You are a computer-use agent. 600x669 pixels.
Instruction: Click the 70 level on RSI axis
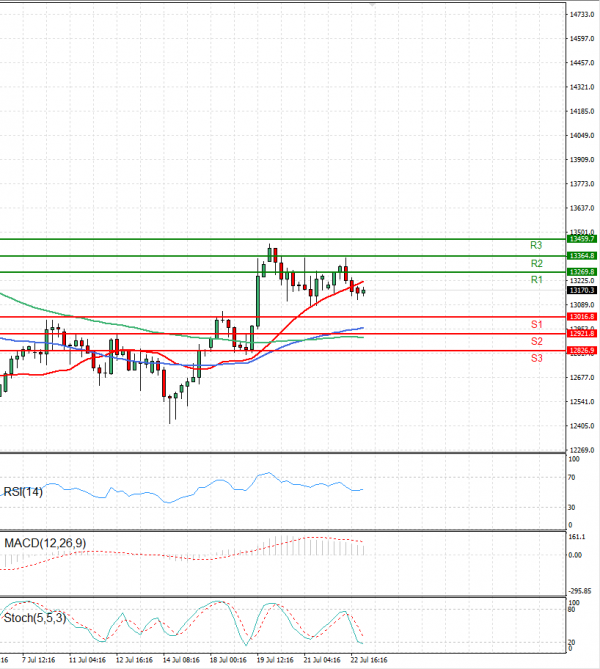pyautogui.click(x=571, y=477)
